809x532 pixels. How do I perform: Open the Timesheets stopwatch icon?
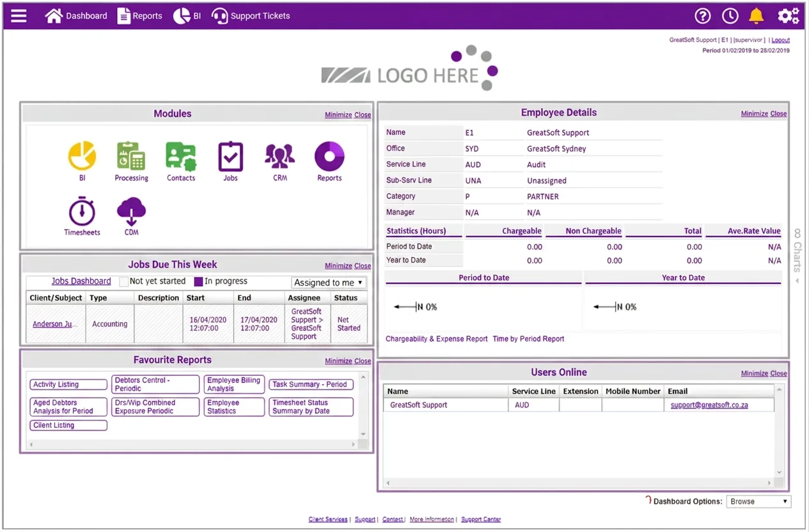82,212
